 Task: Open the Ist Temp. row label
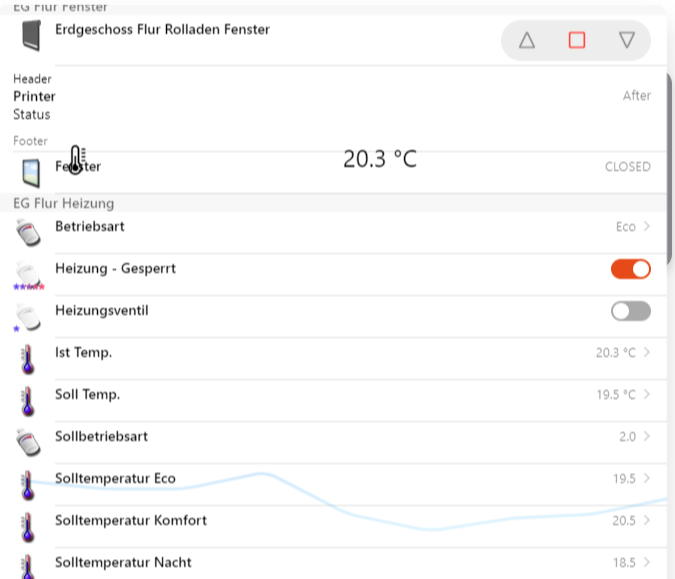pyautogui.click(x=84, y=353)
